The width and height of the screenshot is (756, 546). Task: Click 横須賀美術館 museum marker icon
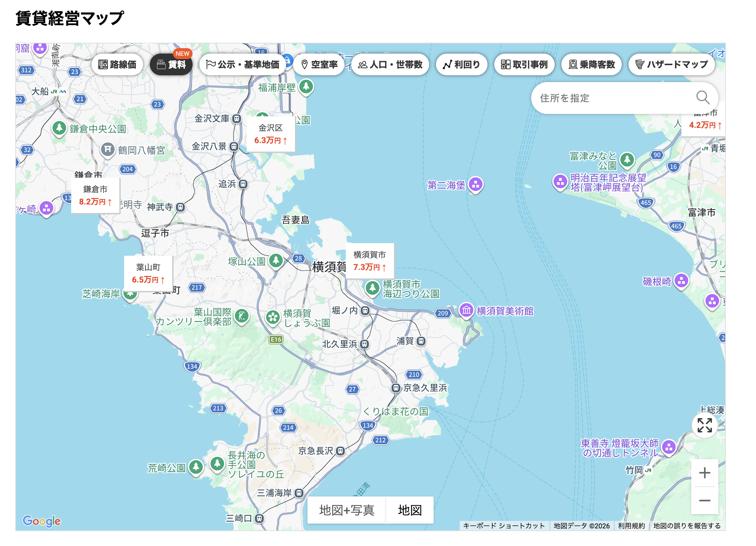(x=466, y=310)
